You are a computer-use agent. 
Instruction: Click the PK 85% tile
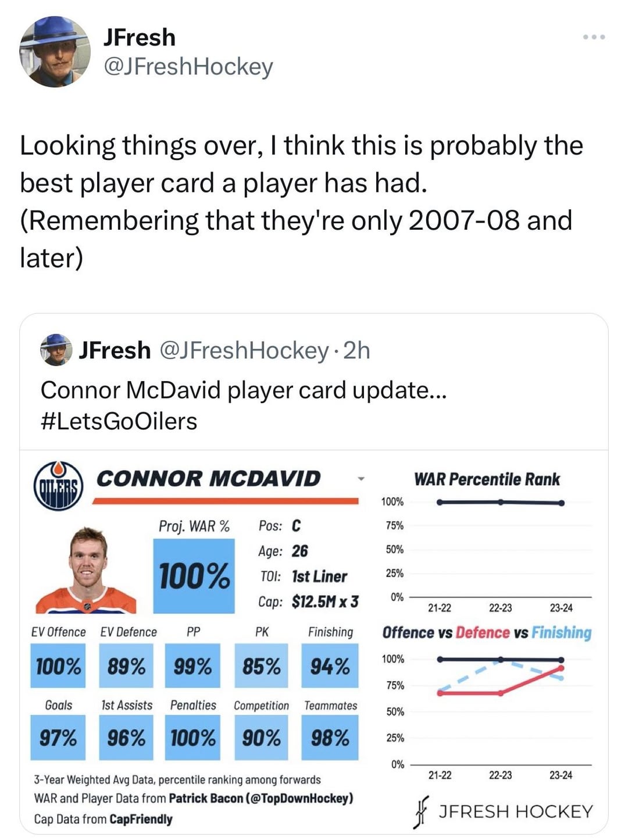[261, 666]
